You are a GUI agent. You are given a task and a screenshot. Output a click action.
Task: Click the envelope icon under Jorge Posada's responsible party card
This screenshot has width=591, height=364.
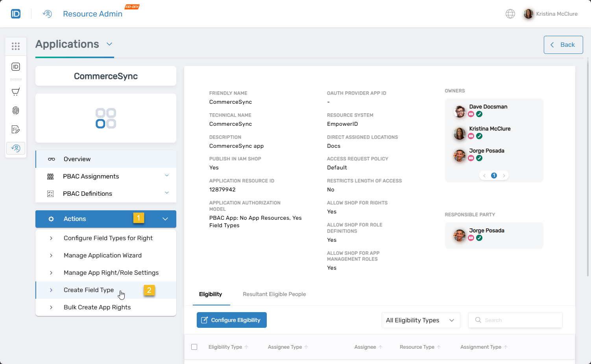(x=471, y=237)
